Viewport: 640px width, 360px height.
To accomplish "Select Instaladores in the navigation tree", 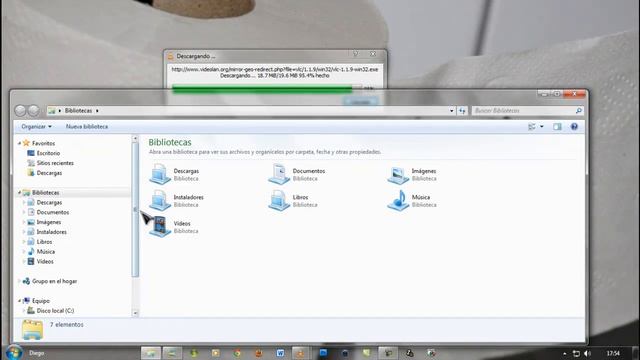I will pos(51,232).
